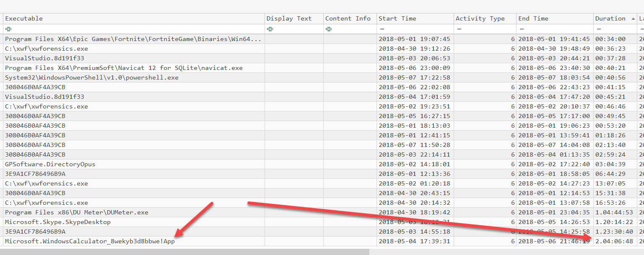Click end time 2018-05-02 14:27:23
This screenshot has height=255, width=644.
coord(554,183)
